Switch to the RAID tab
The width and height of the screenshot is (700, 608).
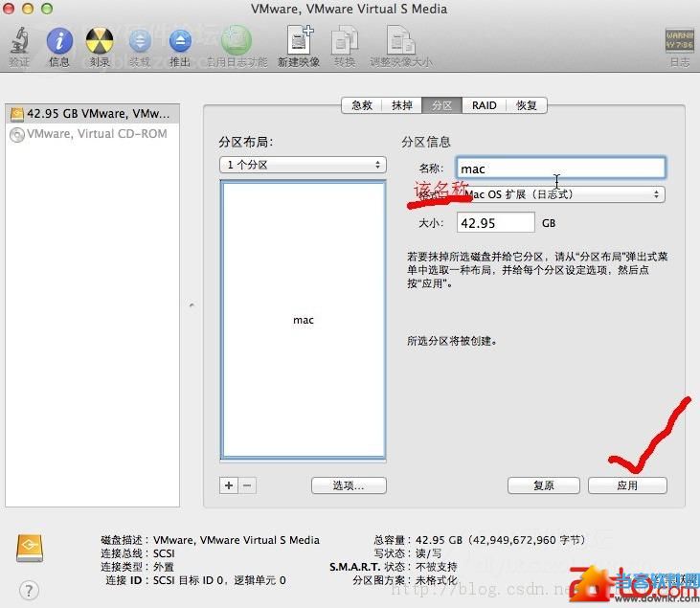point(484,105)
